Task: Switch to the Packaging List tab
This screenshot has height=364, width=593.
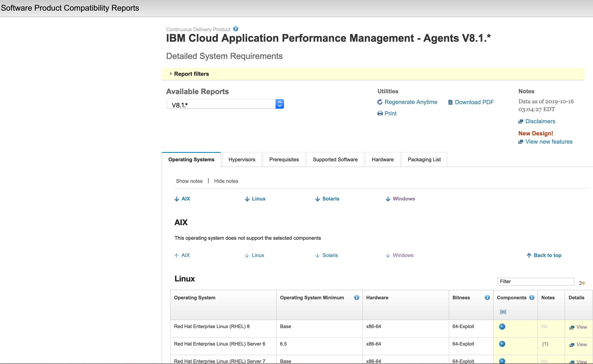Action: click(x=424, y=159)
